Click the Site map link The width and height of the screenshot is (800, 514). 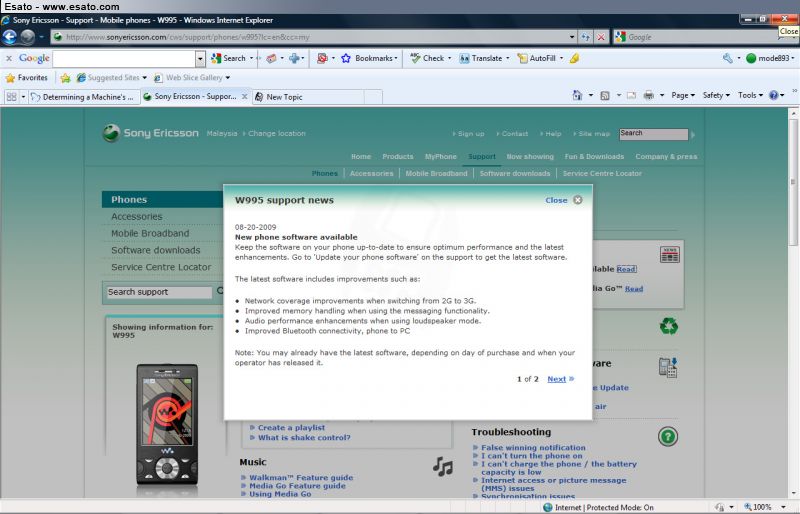coord(594,134)
